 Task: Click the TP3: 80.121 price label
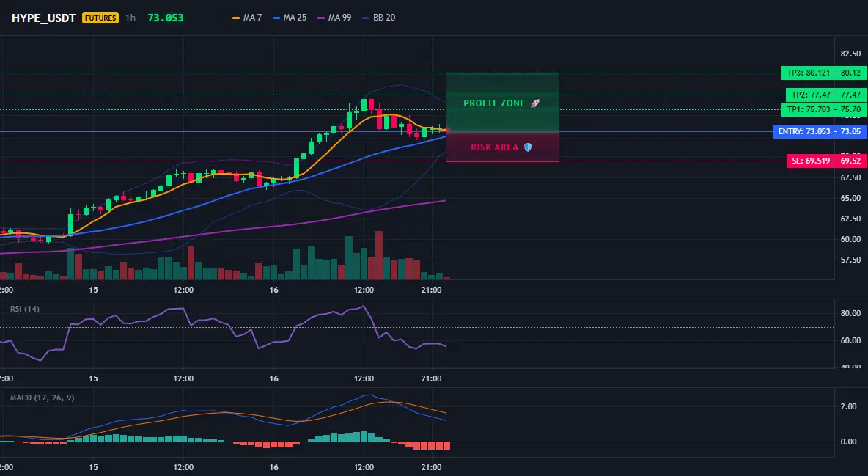[808, 73]
